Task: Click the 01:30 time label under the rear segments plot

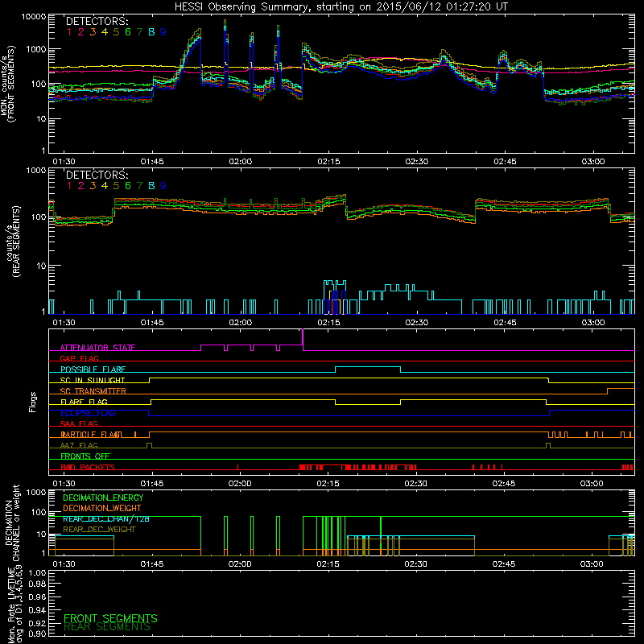Action: click(64, 323)
